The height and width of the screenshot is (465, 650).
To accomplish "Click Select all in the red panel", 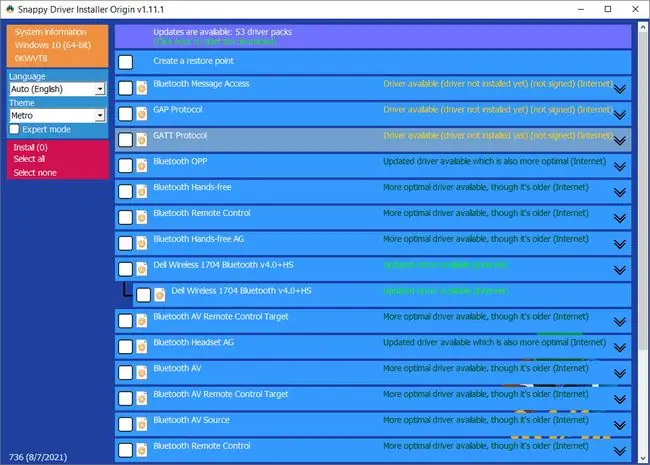I will pos(29,159).
